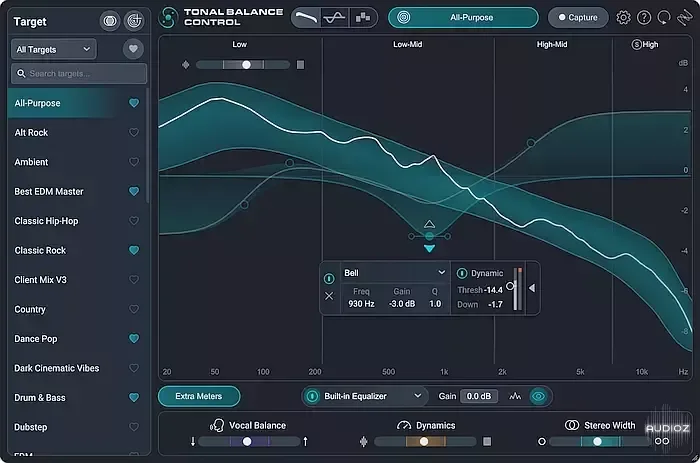
Task: Click the square icon right of Low slider
Action: (300, 65)
